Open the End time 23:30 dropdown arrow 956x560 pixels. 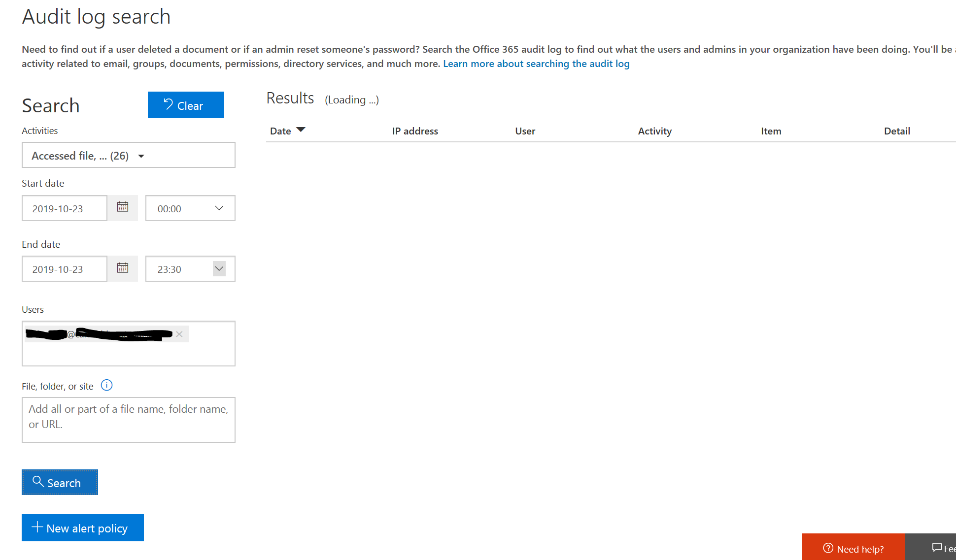[x=219, y=268]
